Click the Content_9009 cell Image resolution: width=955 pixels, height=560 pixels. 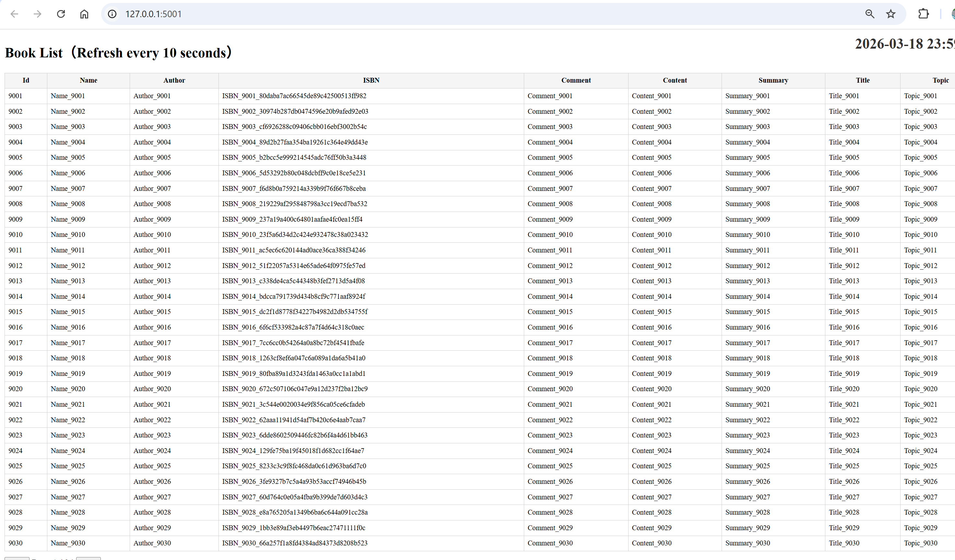point(652,219)
